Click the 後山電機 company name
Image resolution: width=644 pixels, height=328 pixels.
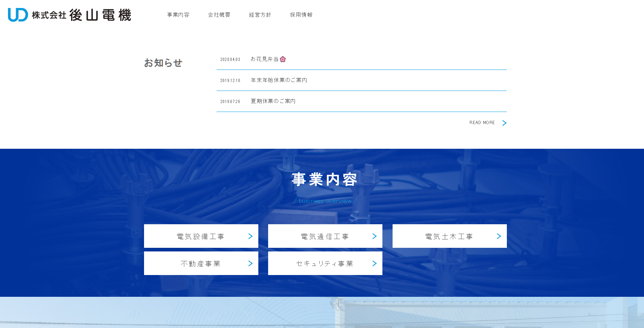pos(100,15)
